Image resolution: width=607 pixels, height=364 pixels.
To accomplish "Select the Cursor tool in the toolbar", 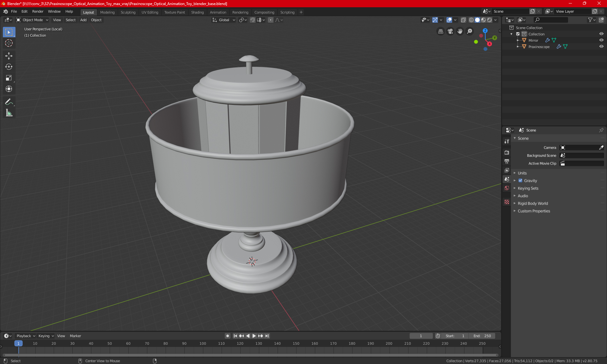I will (9, 43).
